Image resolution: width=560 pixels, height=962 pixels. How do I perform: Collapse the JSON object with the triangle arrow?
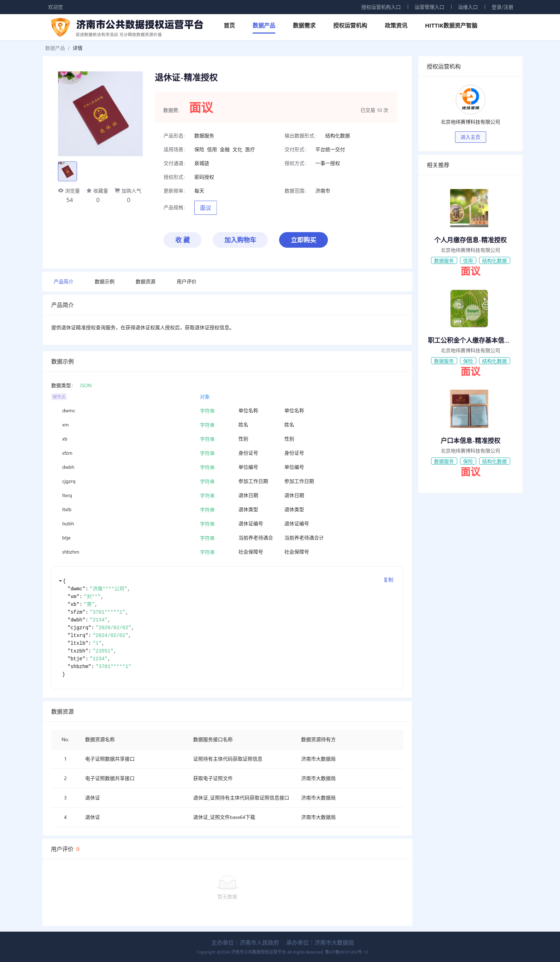[60, 581]
